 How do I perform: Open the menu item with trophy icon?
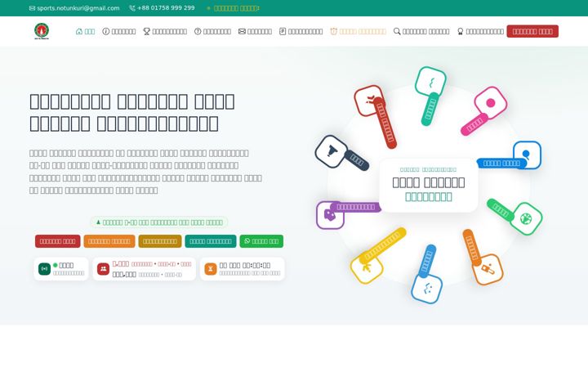(x=165, y=31)
